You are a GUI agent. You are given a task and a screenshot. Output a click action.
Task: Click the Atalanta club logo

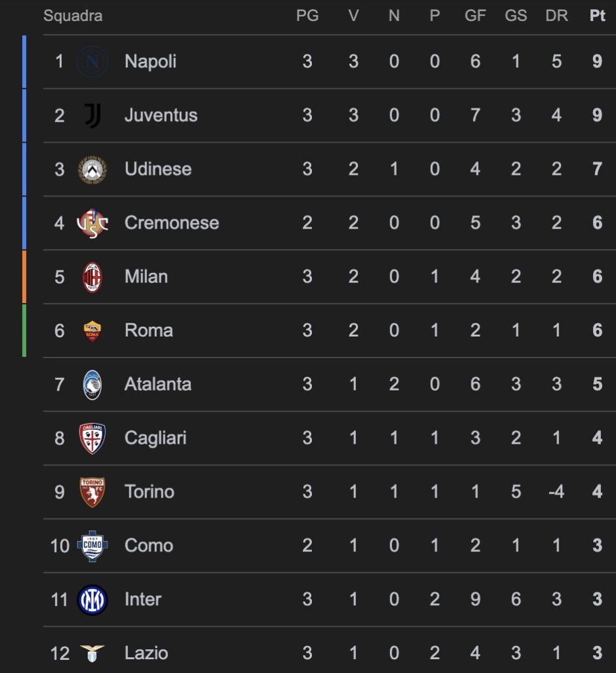[92, 384]
